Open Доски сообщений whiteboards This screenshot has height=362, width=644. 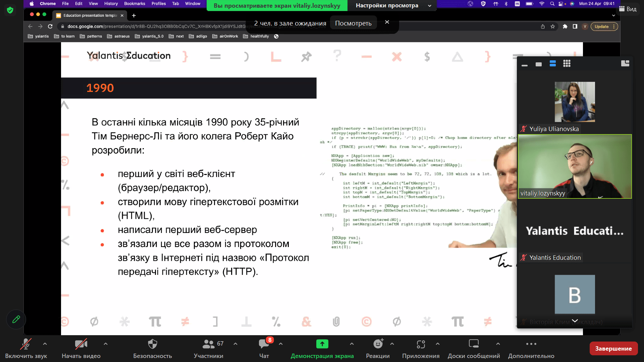tap(474, 349)
